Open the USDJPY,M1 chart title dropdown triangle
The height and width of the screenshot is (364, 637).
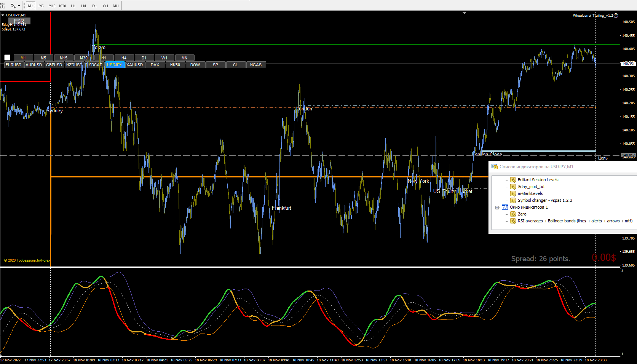point(3,15)
